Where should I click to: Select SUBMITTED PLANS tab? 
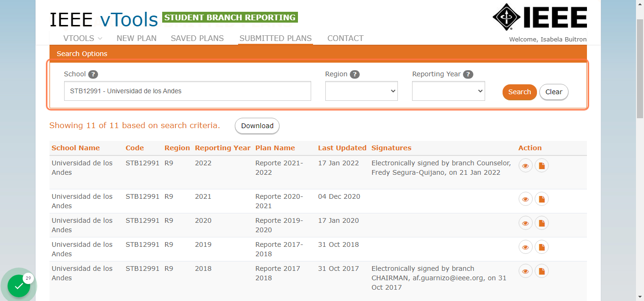(x=275, y=38)
